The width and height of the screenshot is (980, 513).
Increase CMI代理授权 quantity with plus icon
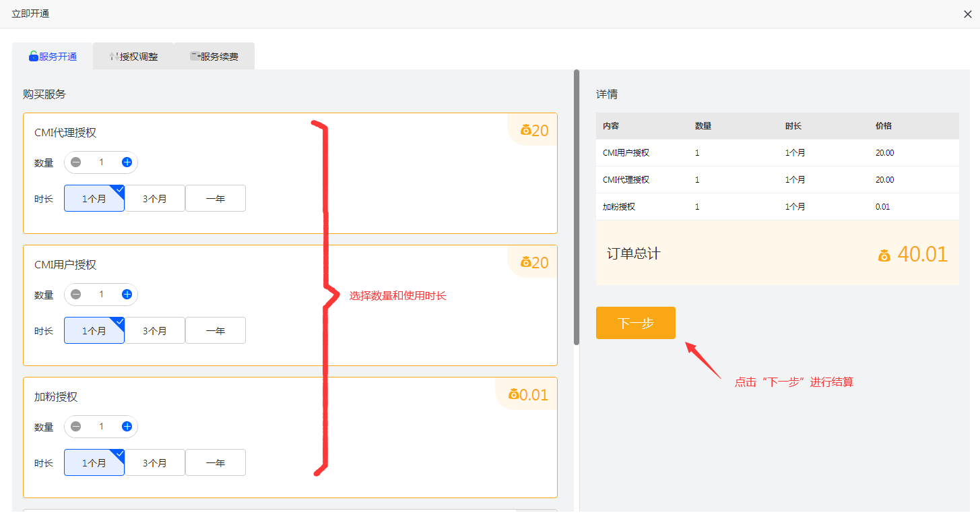pyautogui.click(x=127, y=162)
